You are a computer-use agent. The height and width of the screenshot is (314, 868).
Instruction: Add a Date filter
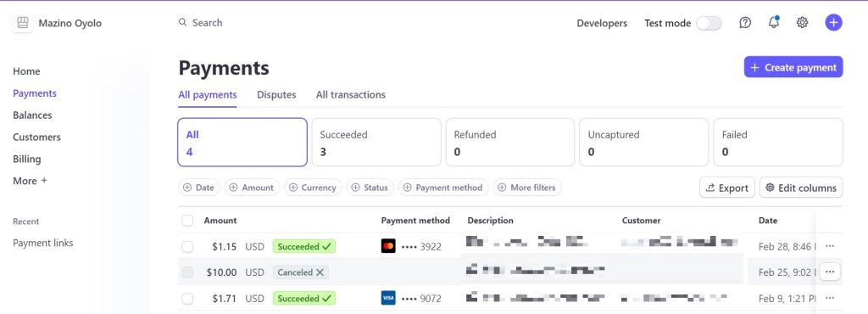click(198, 188)
